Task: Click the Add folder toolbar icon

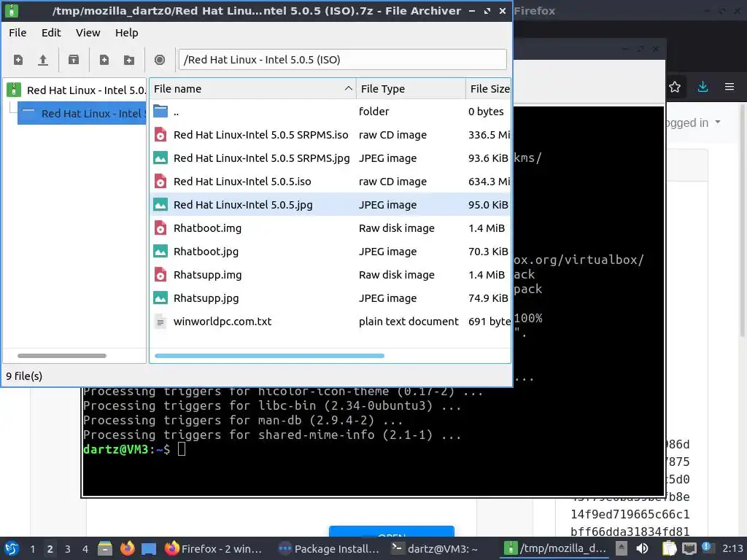Action: [129, 60]
